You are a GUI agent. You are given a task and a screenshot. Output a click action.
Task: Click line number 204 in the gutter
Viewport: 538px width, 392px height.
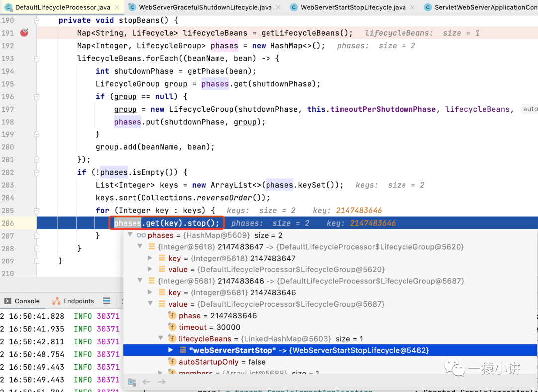pyautogui.click(x=7, y=198)
